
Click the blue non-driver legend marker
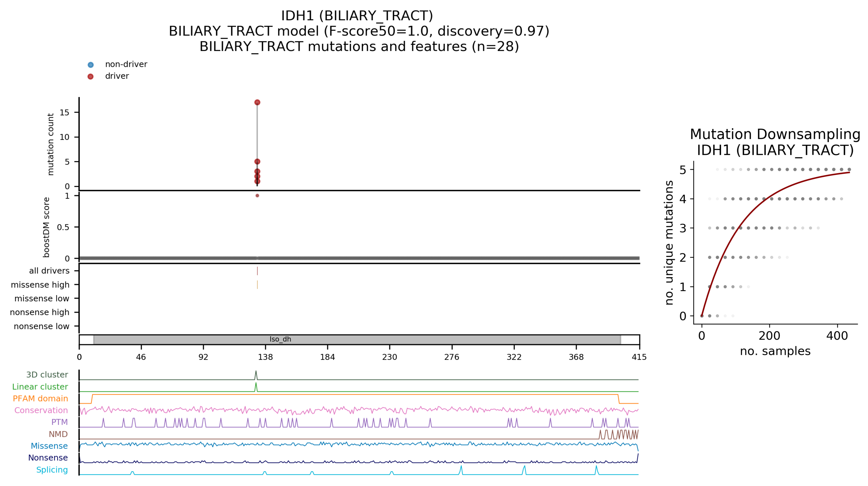[x=90, y=65]
